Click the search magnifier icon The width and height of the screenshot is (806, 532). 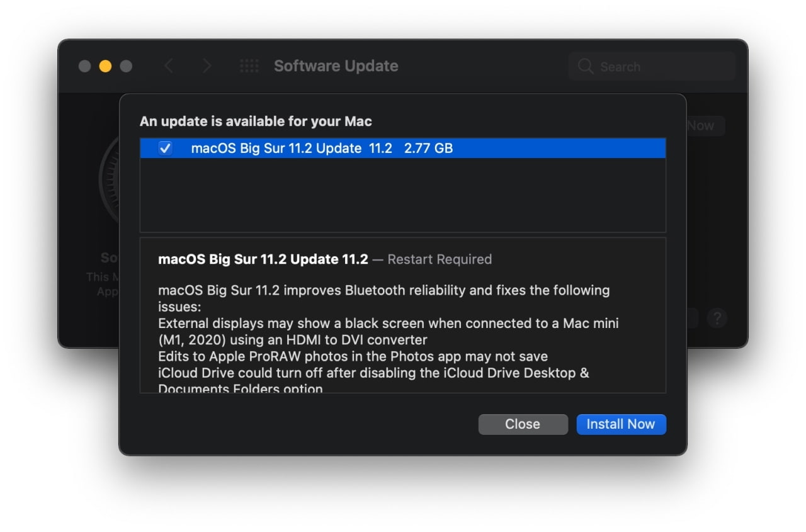[585, 66]
